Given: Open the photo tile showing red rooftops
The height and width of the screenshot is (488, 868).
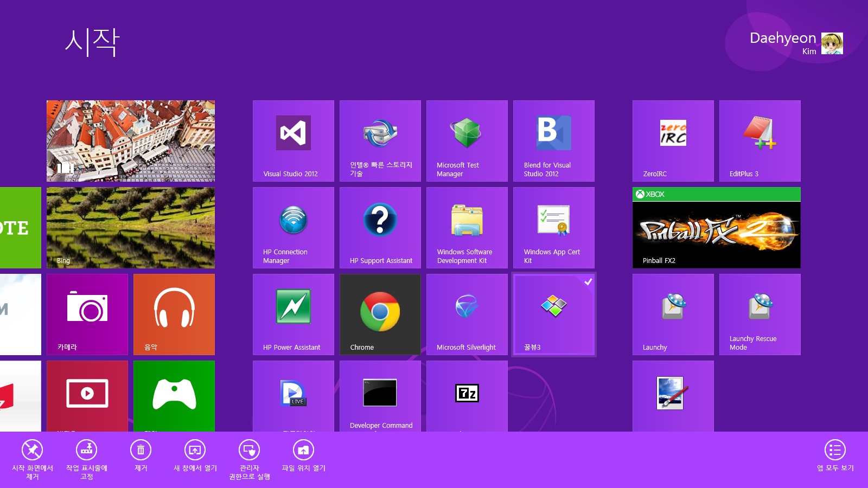Looking at the screenshot, I should coord(131,141).
